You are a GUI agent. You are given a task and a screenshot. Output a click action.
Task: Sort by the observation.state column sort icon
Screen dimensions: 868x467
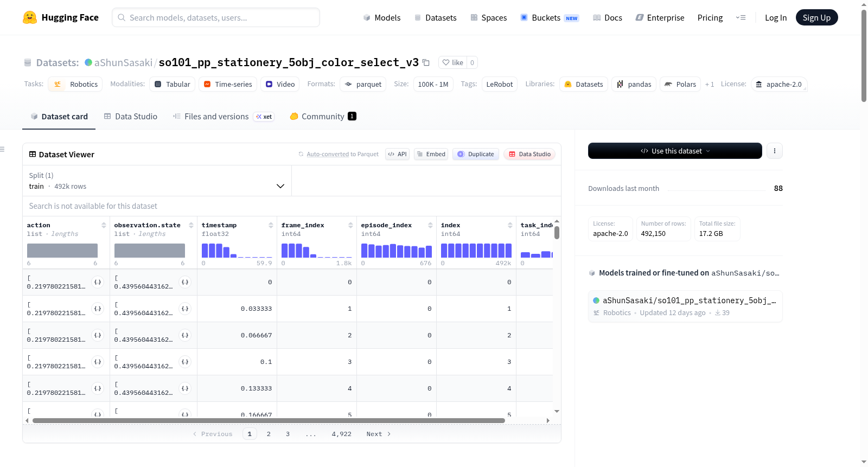[x=191, y=225]
